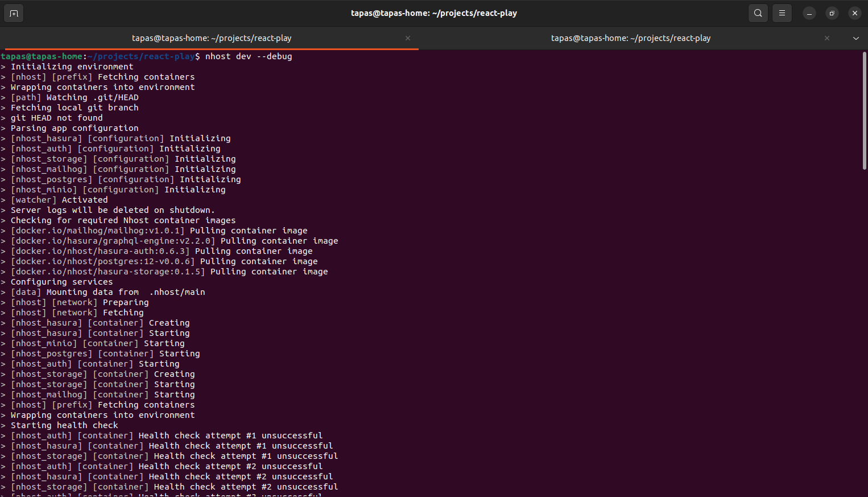Open the tab list chevron dropdown

point(855,38)
